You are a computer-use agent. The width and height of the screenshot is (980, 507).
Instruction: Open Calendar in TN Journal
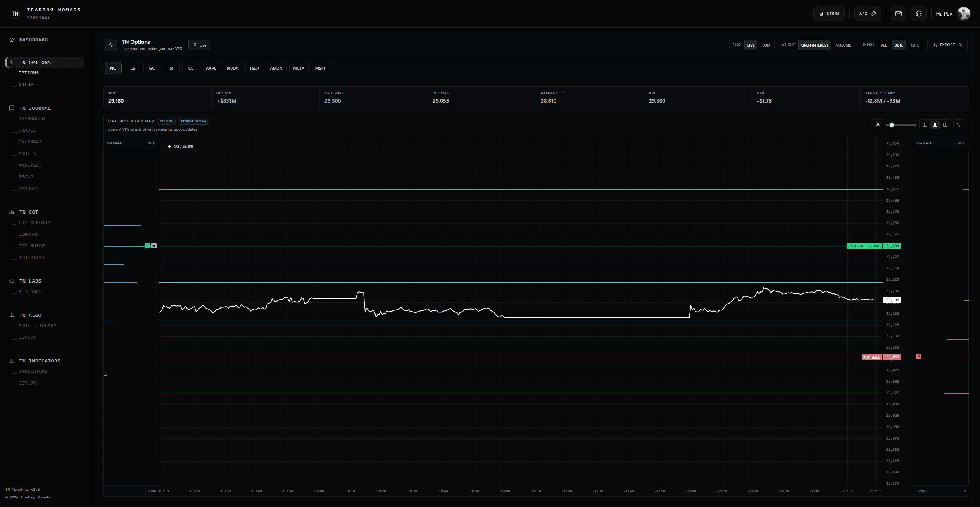pyautogui.click(x=30, y=142)
